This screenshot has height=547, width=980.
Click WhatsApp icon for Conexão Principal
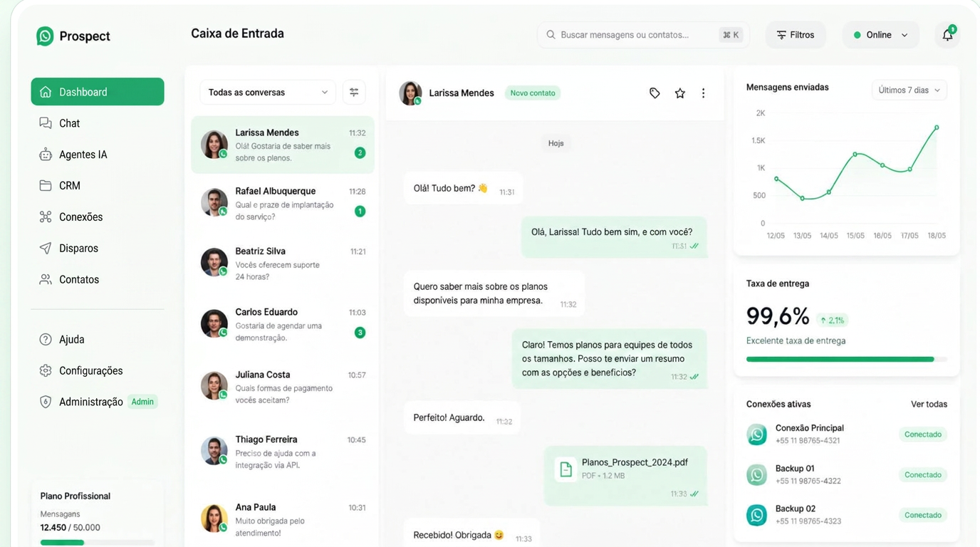(x=756, y=434)
